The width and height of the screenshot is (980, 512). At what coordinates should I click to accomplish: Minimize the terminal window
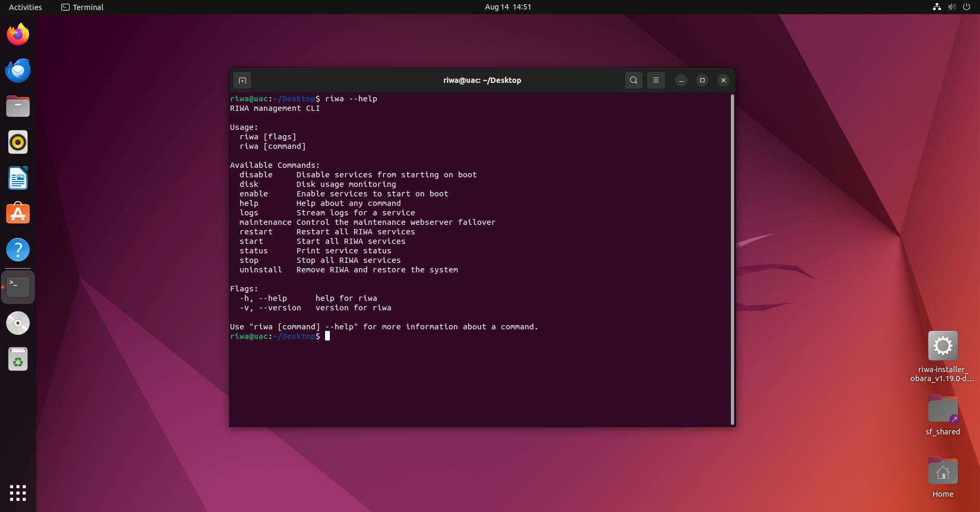pyautogui.click(x=681, y=80)
